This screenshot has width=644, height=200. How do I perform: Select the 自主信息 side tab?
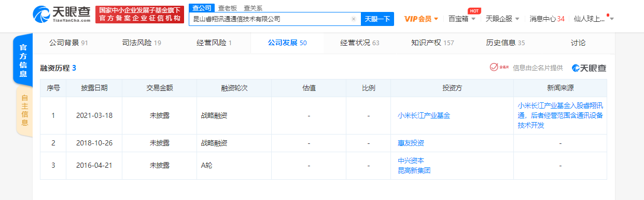[x=24, y=110]
